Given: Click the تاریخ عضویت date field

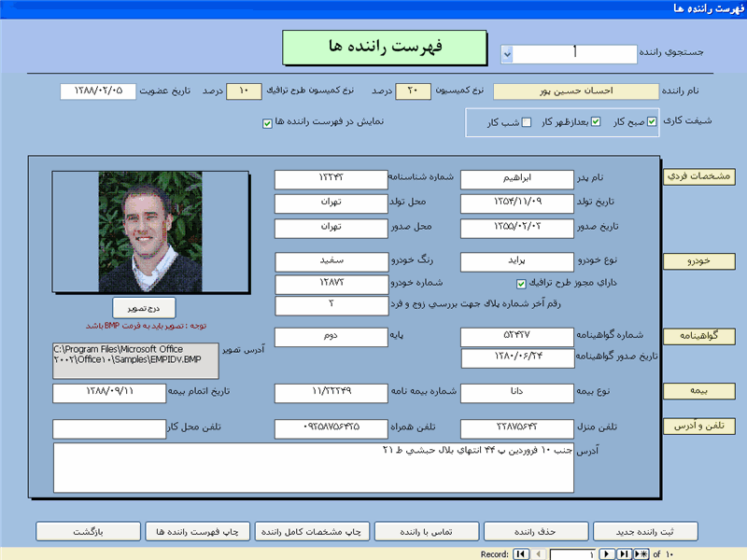Looking at the screenshot, I should pos(98,91).
